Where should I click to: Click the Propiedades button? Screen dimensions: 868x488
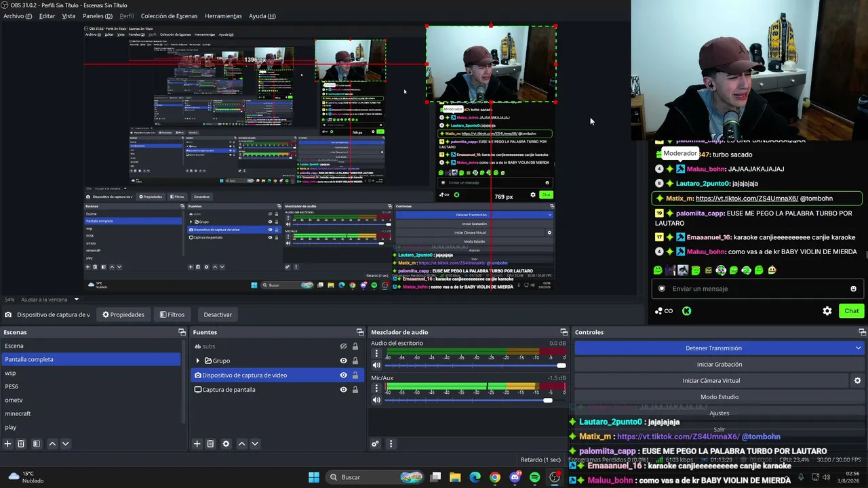pyautogui.click(x=123, y=314)
